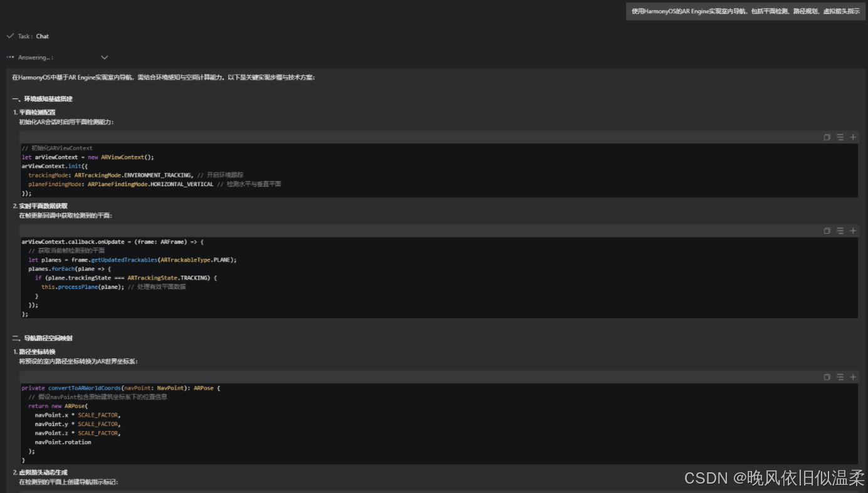
Task: Click the "Answering..." status text
Action: (36, 58)
